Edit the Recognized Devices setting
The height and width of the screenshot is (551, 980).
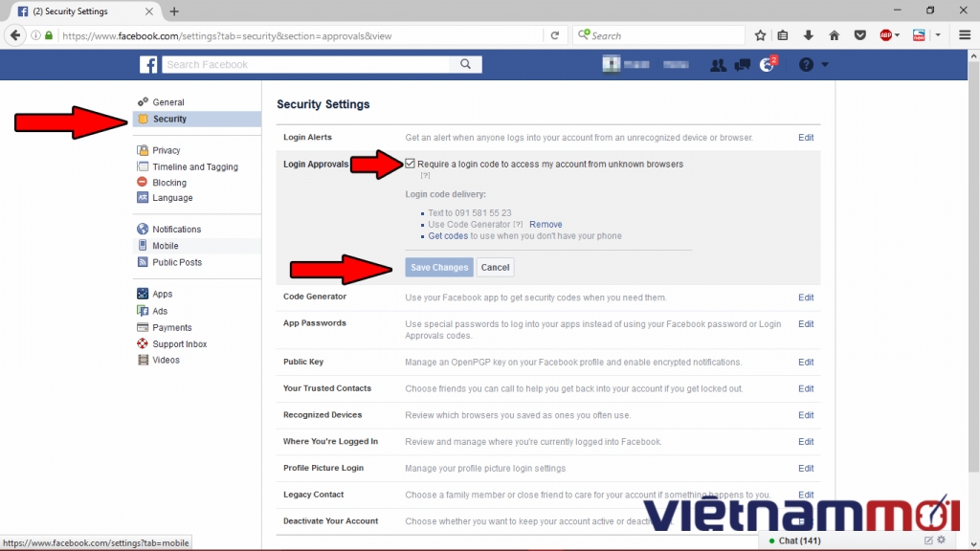click(806, 415)
